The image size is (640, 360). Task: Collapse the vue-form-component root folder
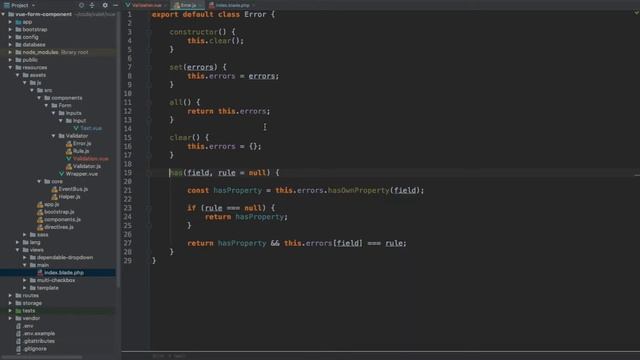pos(3,14)
